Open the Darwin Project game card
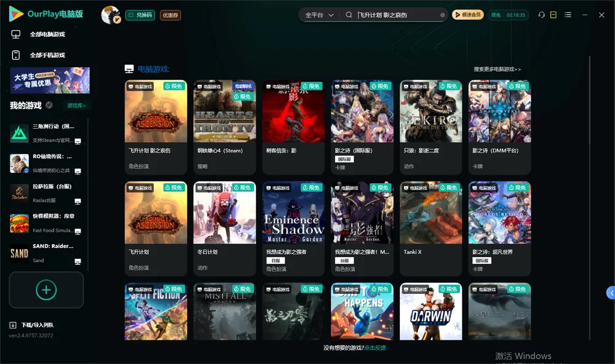This screenshot has height=364, width=615. [430, 312]
